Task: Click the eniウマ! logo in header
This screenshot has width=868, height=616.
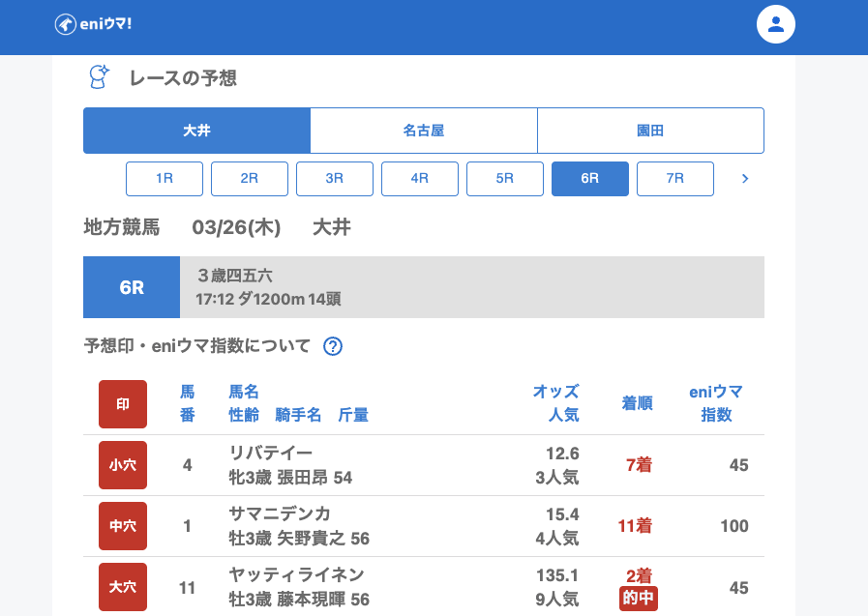Action: [x=93, y=24]
